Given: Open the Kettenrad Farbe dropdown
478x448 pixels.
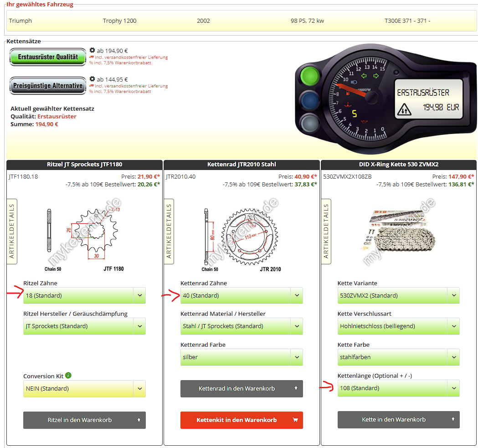Looking at the screenshot, I should pos(242,357).
